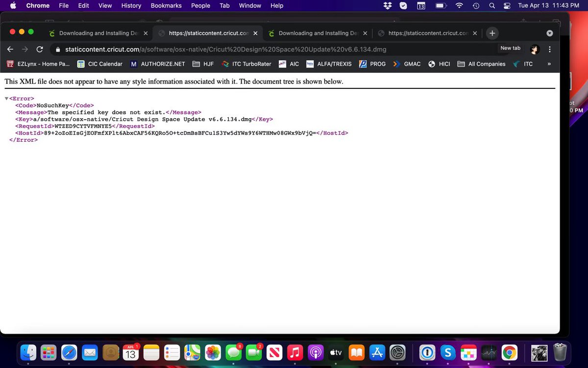The height and width of the screenshot is (368, 588).
Task: Collapse the Error XML node triangle
Action: click(x=6, y=99)
